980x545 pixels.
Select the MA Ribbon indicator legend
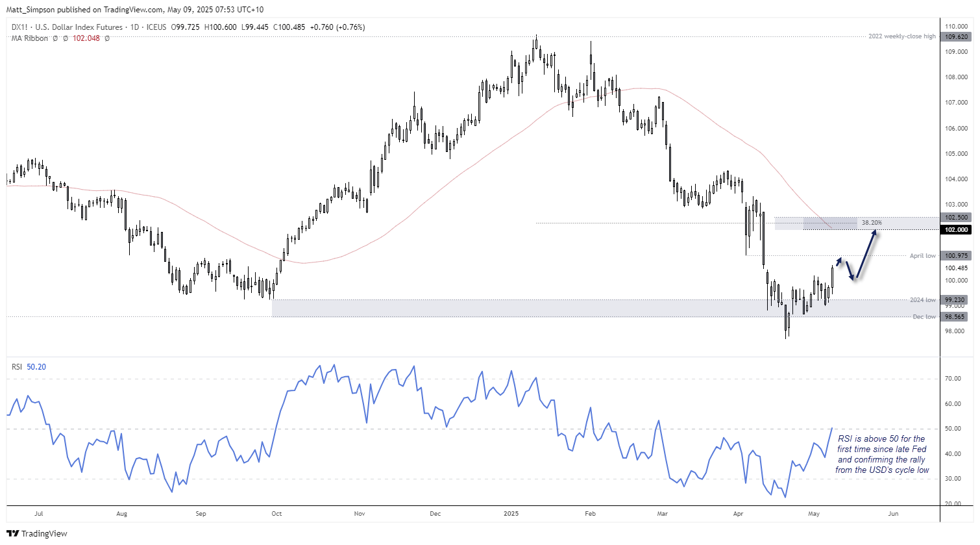(x=30, y=38)
